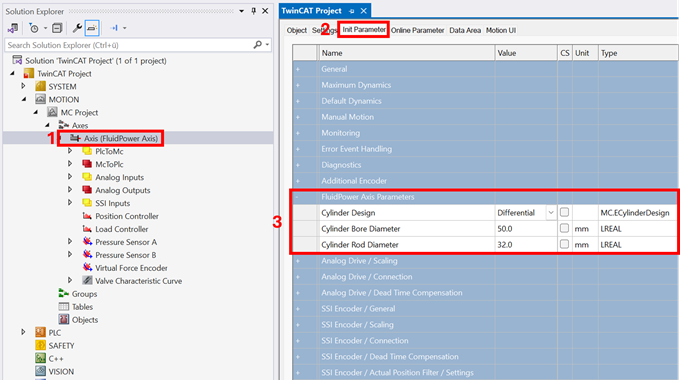Click the Analog Inputs icon
Image resolution: width=680 pixels, height=380 pixels.
(x=87, y=177)
